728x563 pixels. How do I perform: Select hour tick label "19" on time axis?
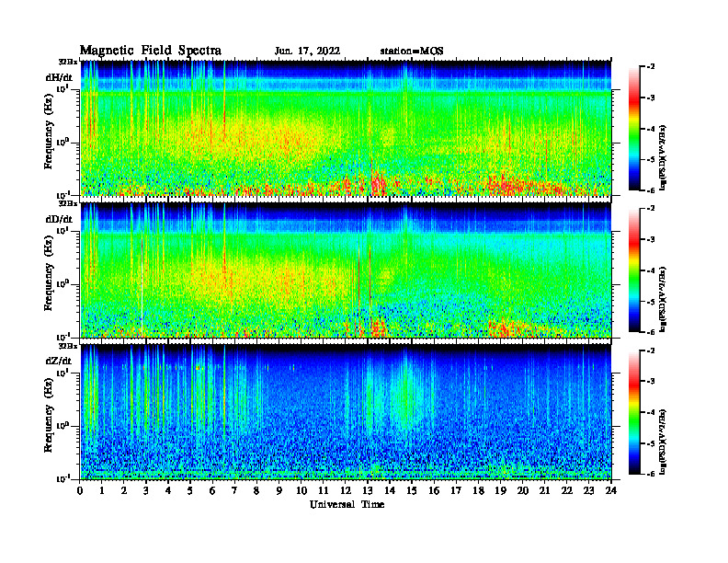[x=500, y=490]
